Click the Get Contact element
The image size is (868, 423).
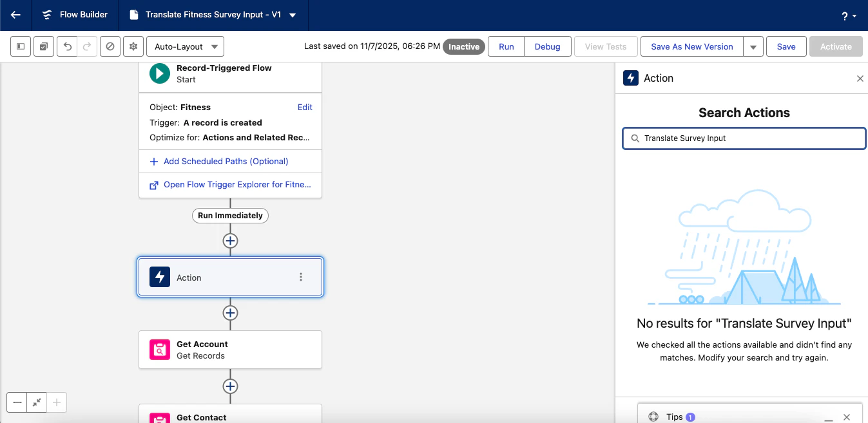point(230,414)
